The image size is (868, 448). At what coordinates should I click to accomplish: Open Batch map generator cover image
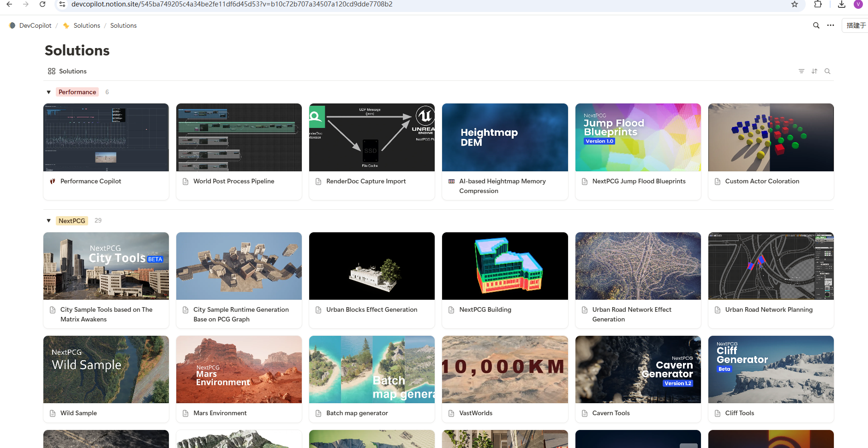click(x=372, y=369)
